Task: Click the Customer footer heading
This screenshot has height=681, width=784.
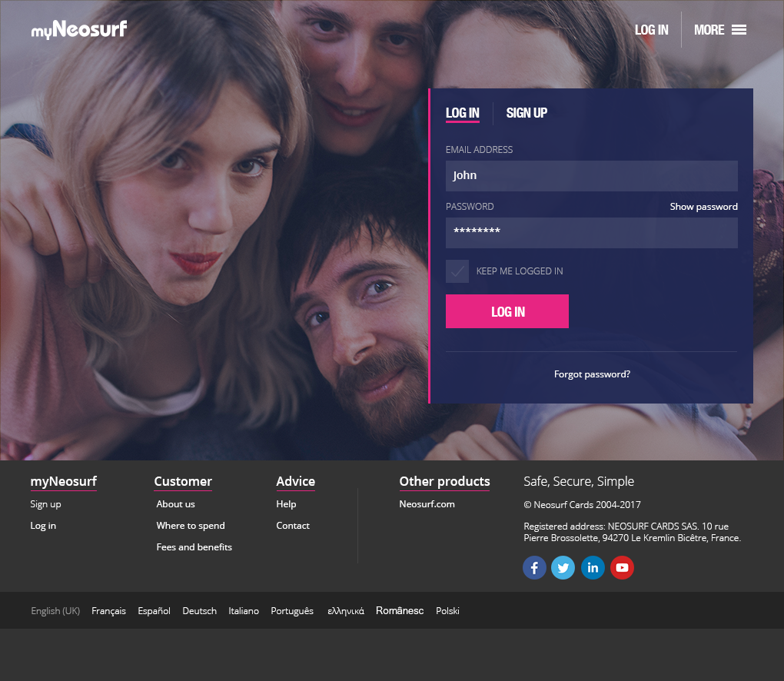Action: click(183, 481)
